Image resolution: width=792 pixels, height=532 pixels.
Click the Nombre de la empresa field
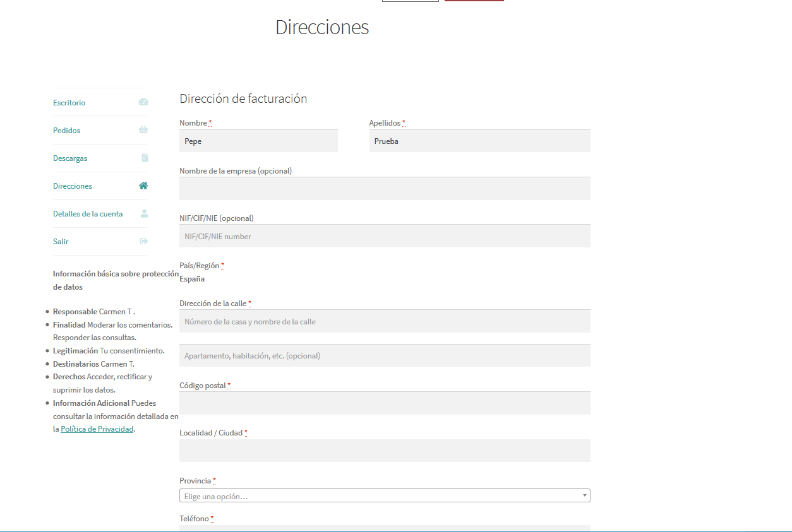385,188
